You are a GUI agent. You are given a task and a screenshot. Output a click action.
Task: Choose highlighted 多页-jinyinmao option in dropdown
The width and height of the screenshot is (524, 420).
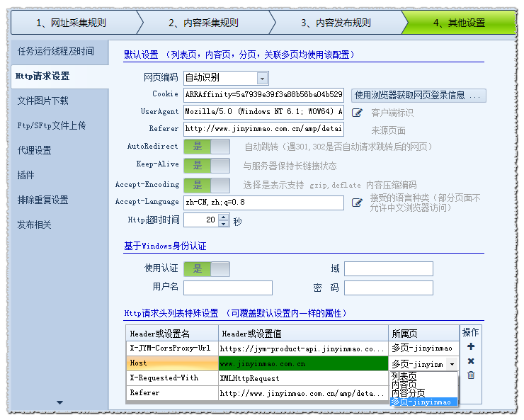coord(423,402)
